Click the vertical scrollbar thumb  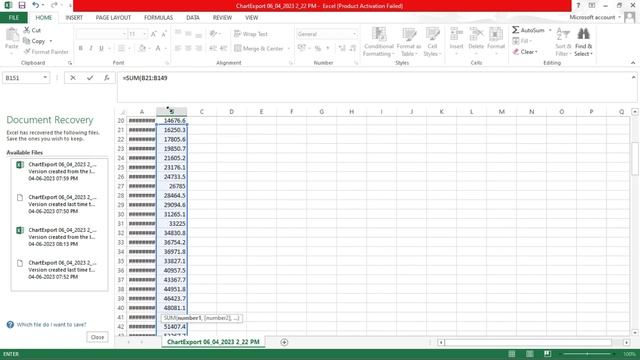click(x=635, y=158)
